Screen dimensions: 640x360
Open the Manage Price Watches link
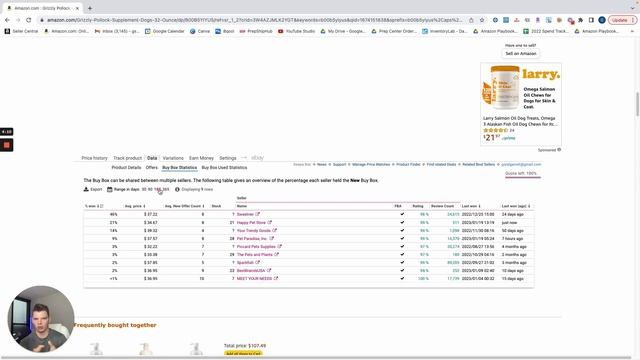(371, 164)
